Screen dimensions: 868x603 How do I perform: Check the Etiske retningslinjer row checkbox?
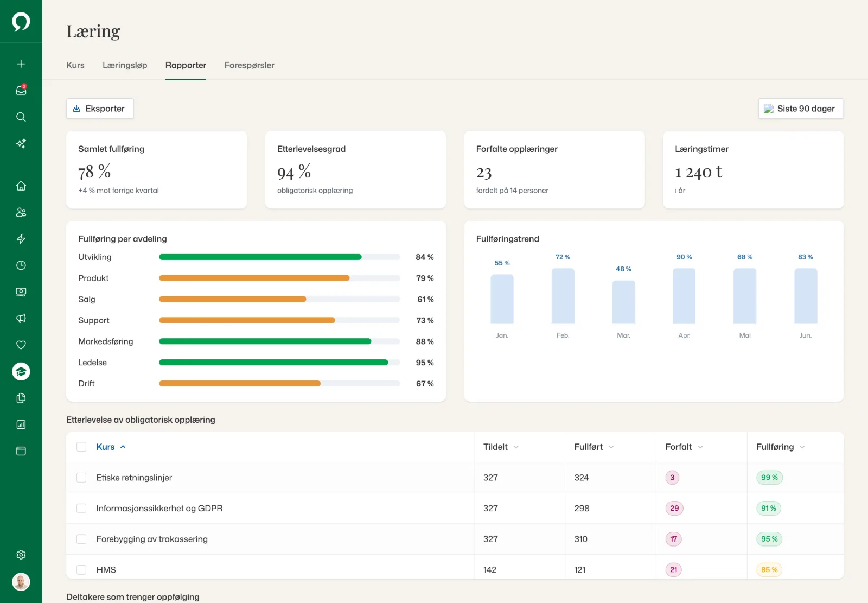pyautogui.click(x=81, y=478)
